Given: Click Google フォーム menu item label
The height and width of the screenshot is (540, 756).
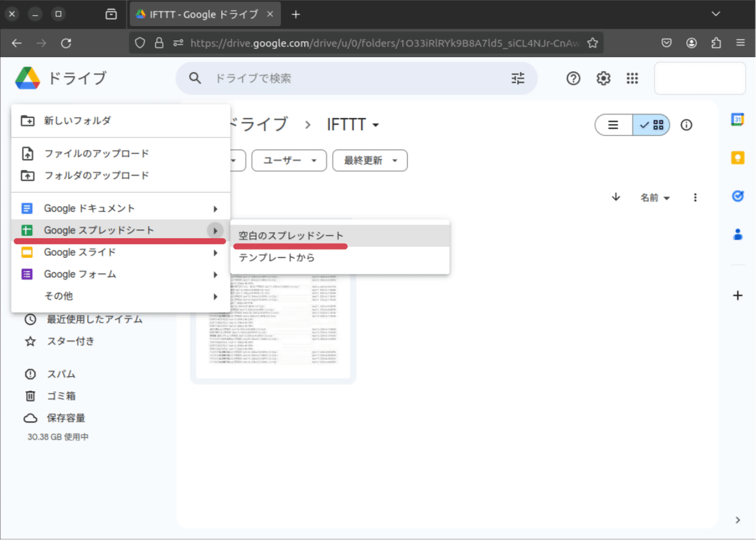Looking at the screenshot, I should pos(80,275).
